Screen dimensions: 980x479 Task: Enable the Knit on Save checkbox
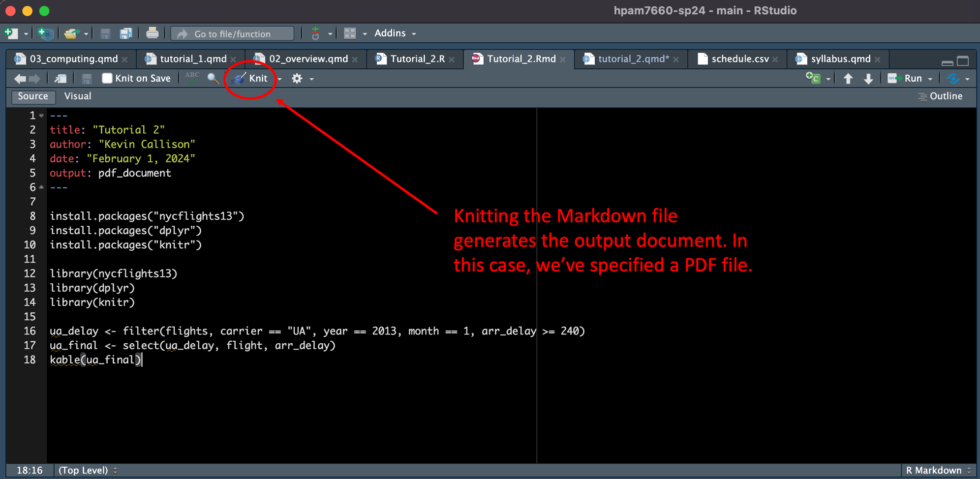107,78
